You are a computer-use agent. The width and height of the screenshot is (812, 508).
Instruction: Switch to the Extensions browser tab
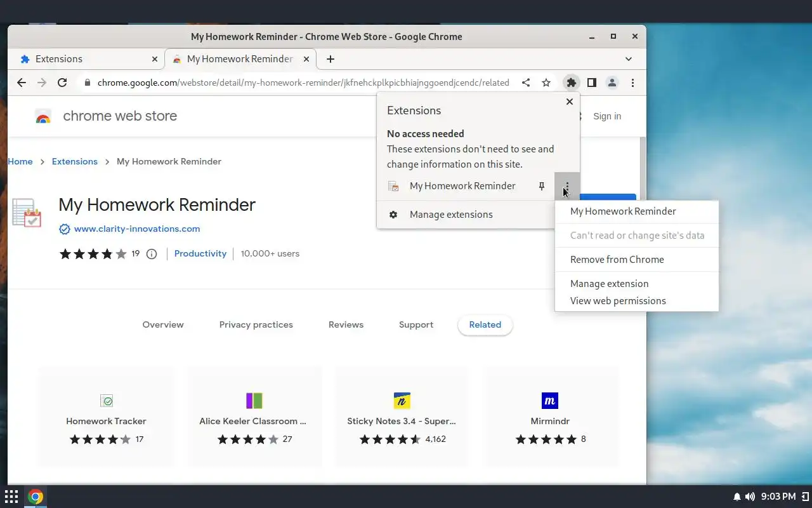click(x=87, y=59)
